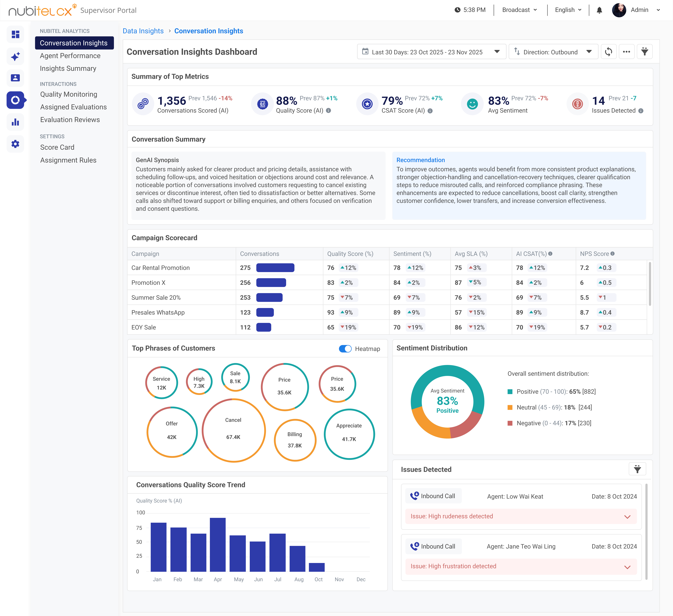Open Evaluation Reviews
The width and height of the screenshot is (673, 616).
(70, 120)
